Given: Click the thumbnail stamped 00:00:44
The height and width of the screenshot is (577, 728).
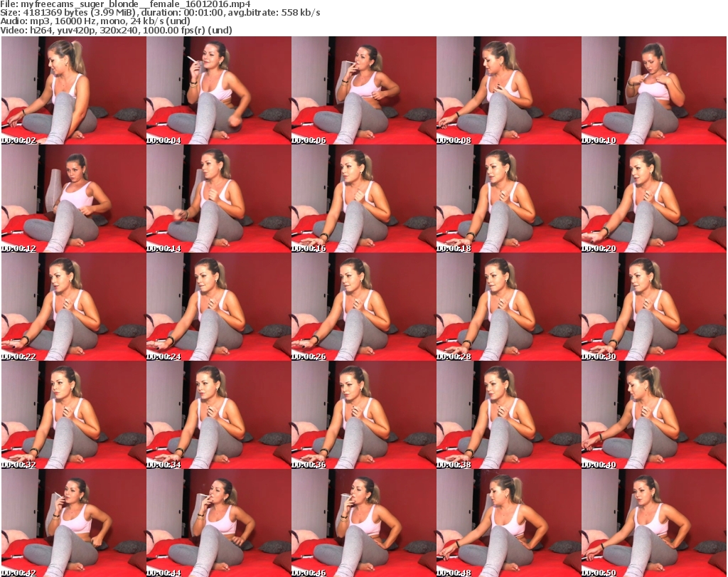Looking at the screenshot, I should click(x=219, y=523).
